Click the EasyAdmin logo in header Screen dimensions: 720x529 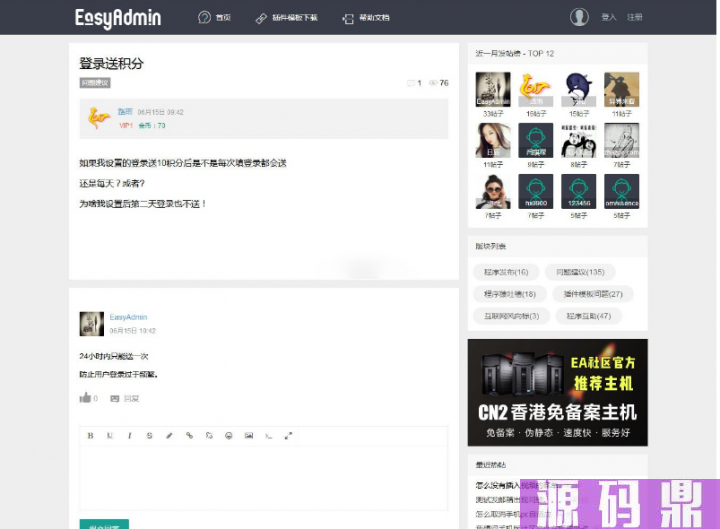(118, 18)
